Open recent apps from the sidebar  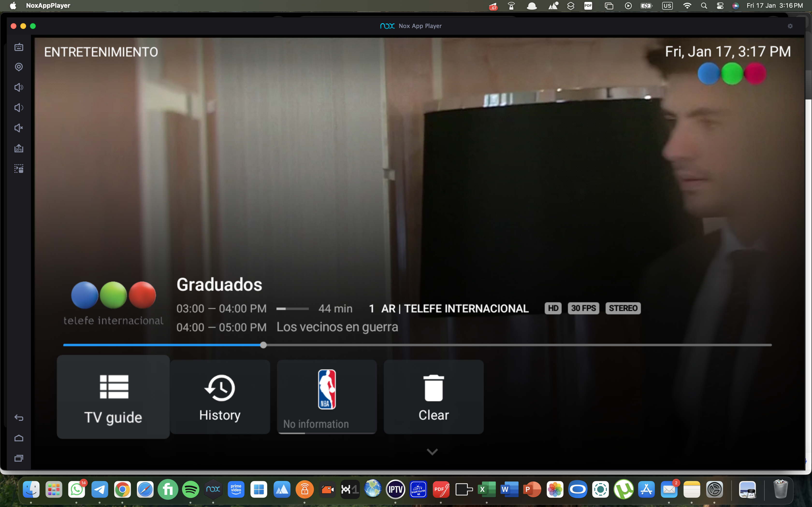pos(19,458)
